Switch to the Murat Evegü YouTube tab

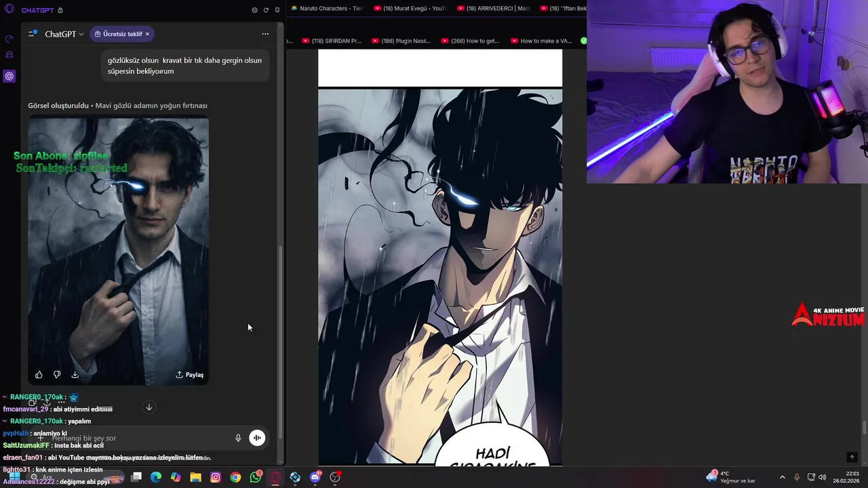(410, 8)
